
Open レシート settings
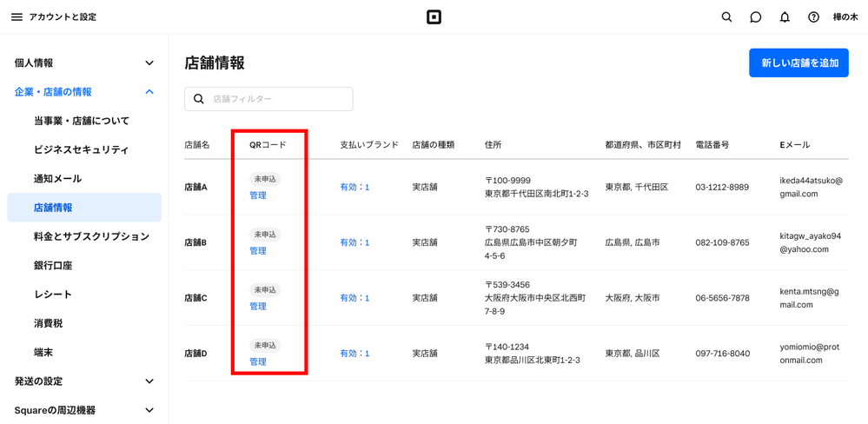point(53,295)
